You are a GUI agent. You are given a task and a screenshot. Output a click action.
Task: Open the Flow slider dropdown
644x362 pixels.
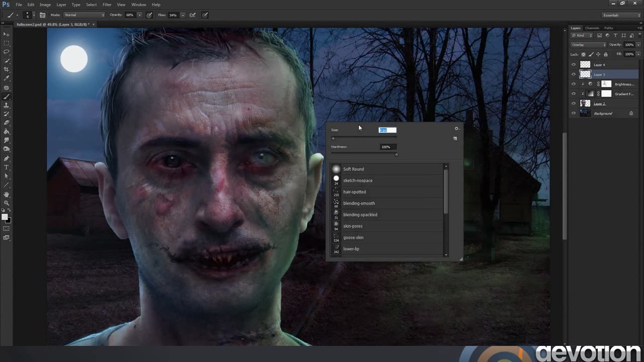pyautogui.click(x=183, y=15)
